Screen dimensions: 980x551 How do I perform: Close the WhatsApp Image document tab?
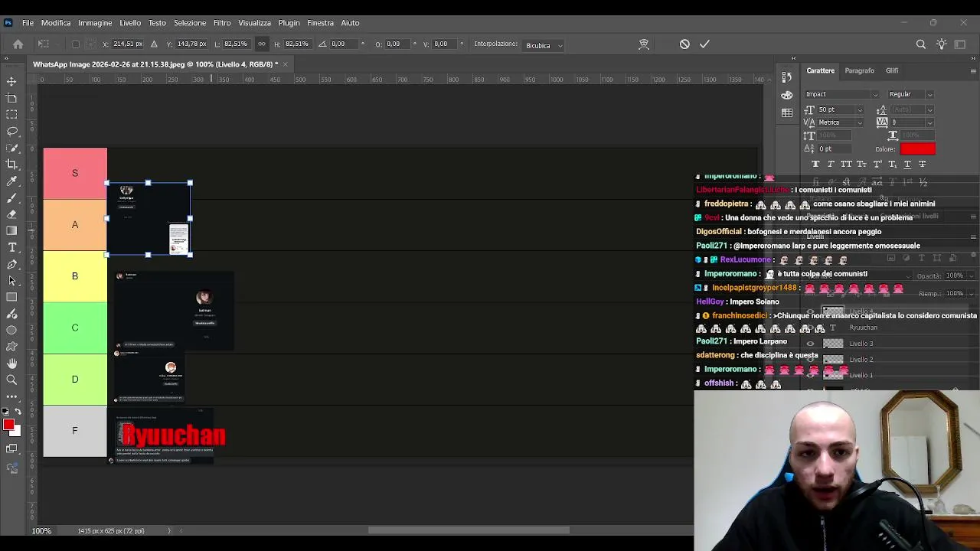click(286, 64)
